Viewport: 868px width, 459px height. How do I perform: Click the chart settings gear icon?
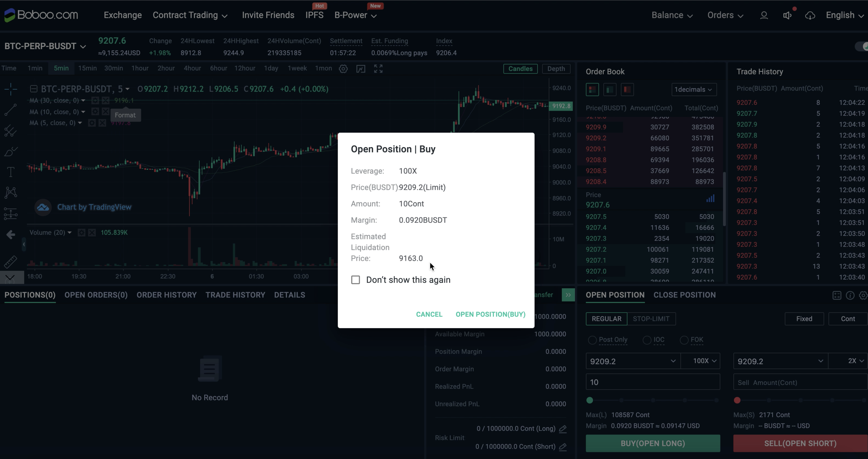coord(343,69)
